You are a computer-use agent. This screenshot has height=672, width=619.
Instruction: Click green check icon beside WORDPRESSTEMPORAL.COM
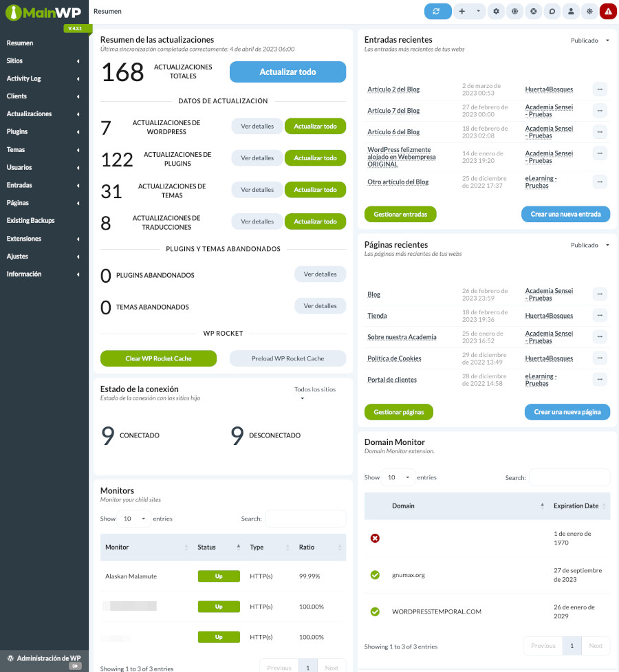pos(375,611)
